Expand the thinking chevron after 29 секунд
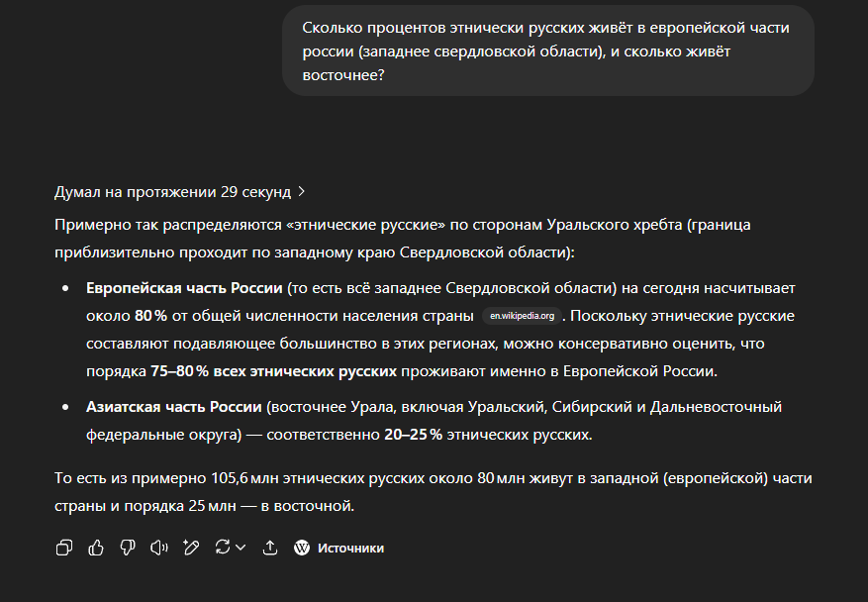 pyautogui.click(x=301, y=192)
